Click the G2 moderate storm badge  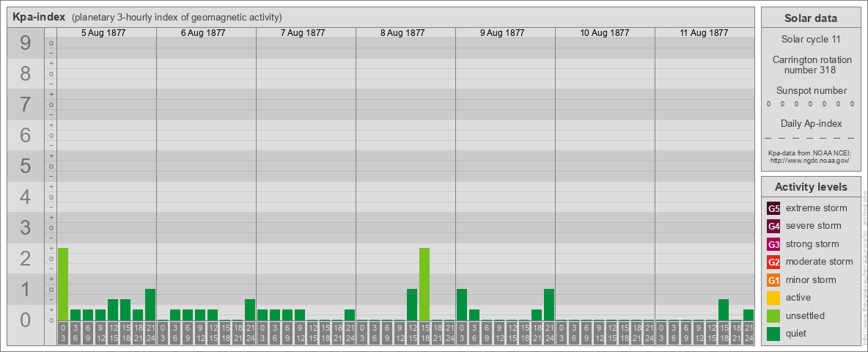click(773, 263)
